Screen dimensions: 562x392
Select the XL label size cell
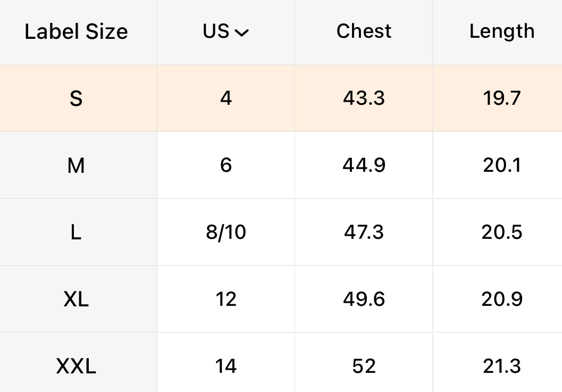point(76,299)
